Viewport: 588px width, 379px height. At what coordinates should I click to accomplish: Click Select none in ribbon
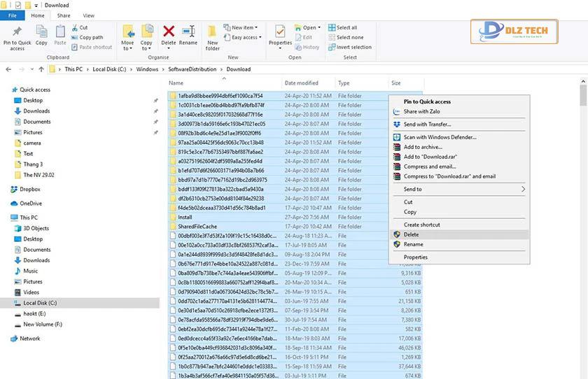[346, 38]
